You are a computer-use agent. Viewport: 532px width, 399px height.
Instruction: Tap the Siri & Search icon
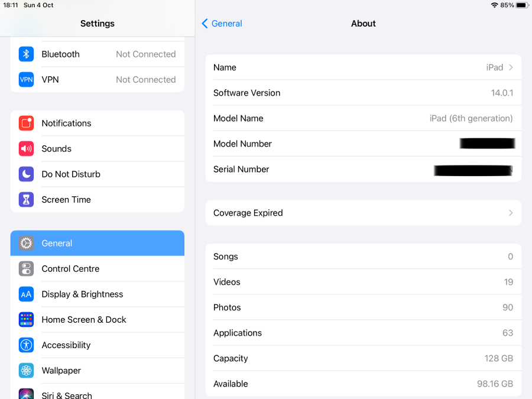coord(26,394)
